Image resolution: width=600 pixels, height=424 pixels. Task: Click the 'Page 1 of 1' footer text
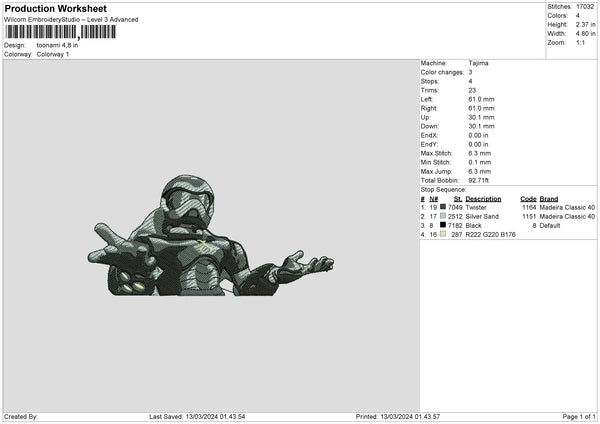tap(579, 417)
